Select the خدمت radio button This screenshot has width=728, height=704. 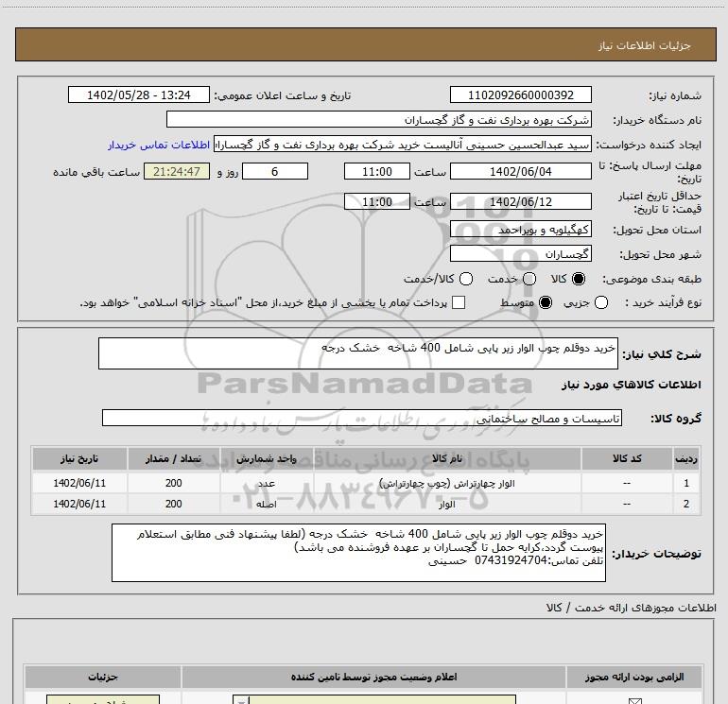529,279
